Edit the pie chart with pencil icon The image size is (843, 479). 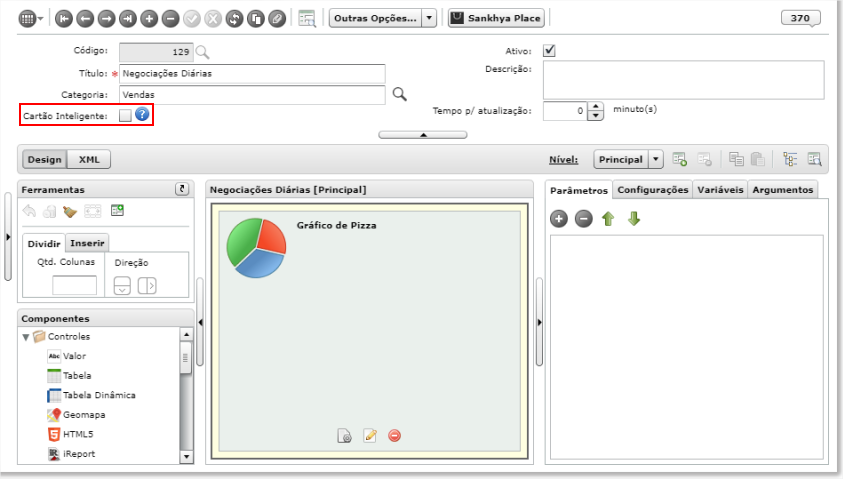pos(370,435)
